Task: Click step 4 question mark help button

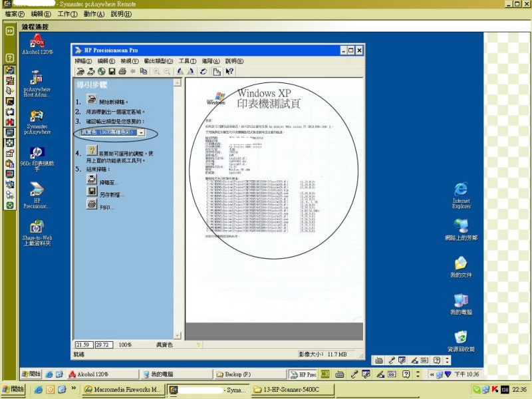Action: (x=92, y=151)
